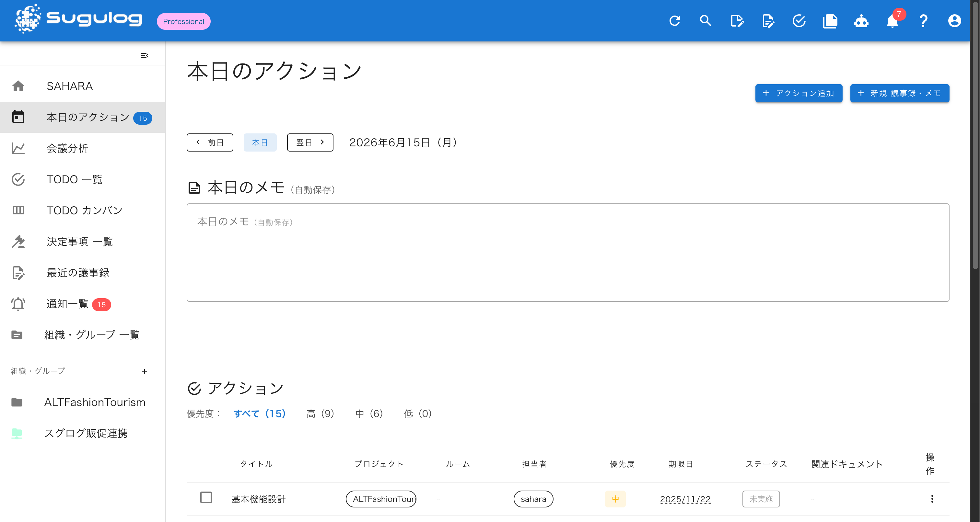Viewport: 980px width, 522px height.
Task: Add organization group with plus icon
Action: click(x=145, y=371)
